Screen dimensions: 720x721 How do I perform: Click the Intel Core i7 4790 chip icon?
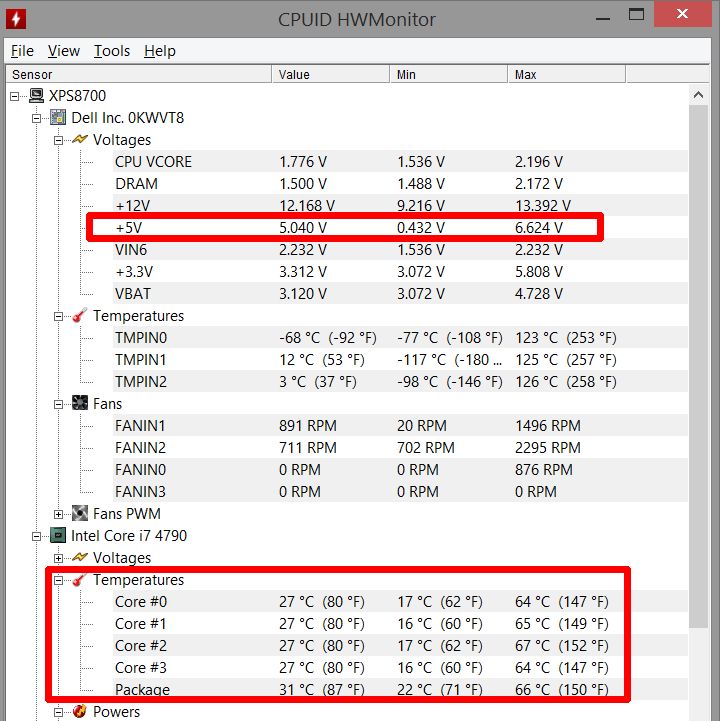click(58, 535)
